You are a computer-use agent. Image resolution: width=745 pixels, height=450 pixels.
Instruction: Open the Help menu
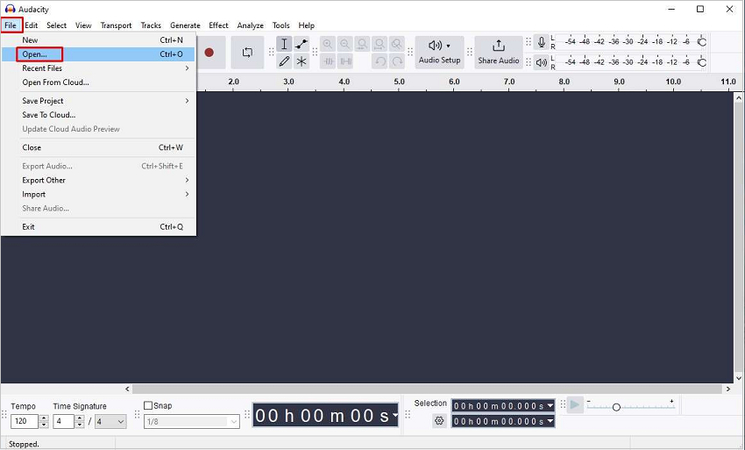click(306, 25)
